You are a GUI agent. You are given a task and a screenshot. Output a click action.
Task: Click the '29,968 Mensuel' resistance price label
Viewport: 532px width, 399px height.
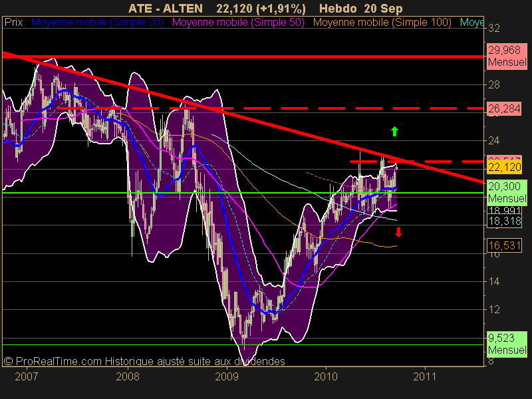click(x=507, y=57)
